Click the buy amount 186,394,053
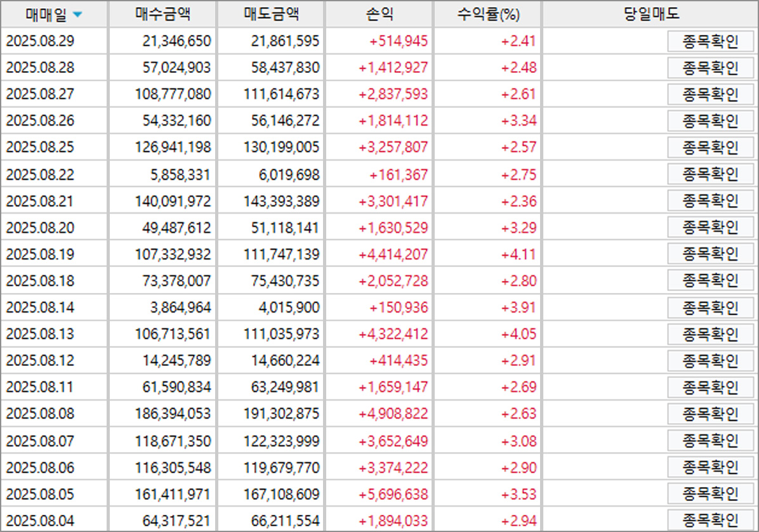Image resolution: width=759 pixels, height=532 pixels. click(173, 414)
